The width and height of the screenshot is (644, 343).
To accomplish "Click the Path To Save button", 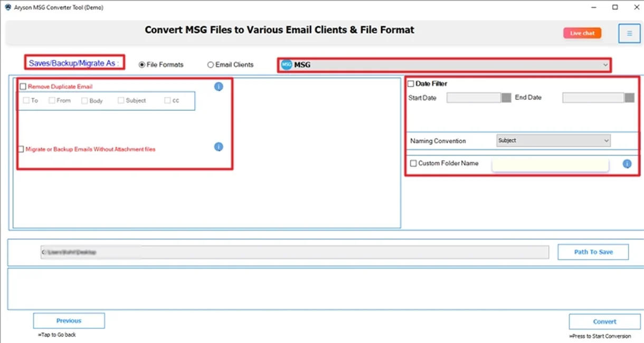I will (593, 252).
